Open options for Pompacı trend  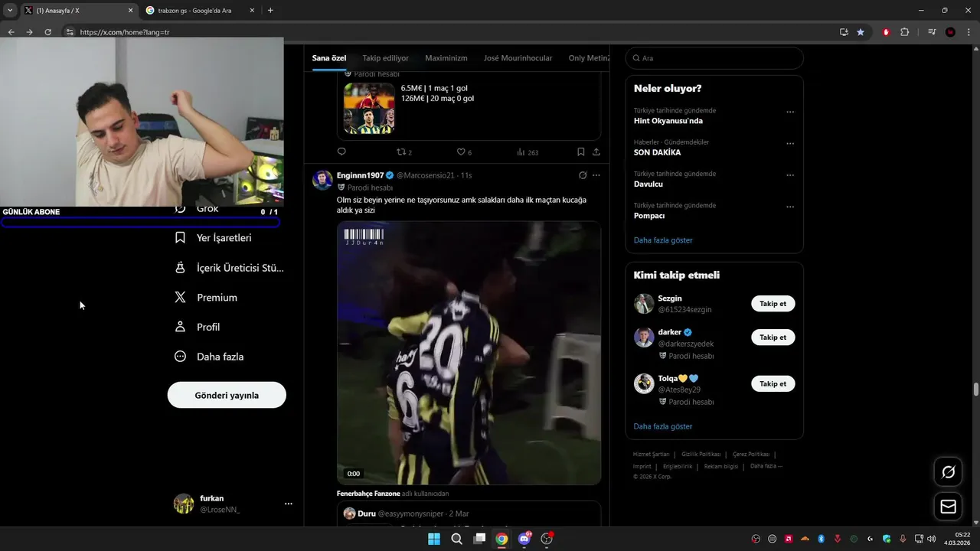[x=790, y=207]
